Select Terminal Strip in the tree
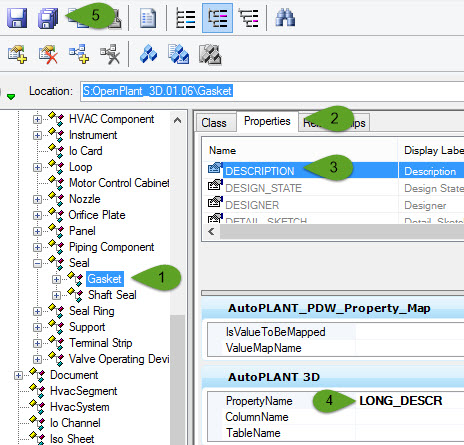The width and height of the screenshot is (464, 445). pyautogui.click(x=101, y=343)
